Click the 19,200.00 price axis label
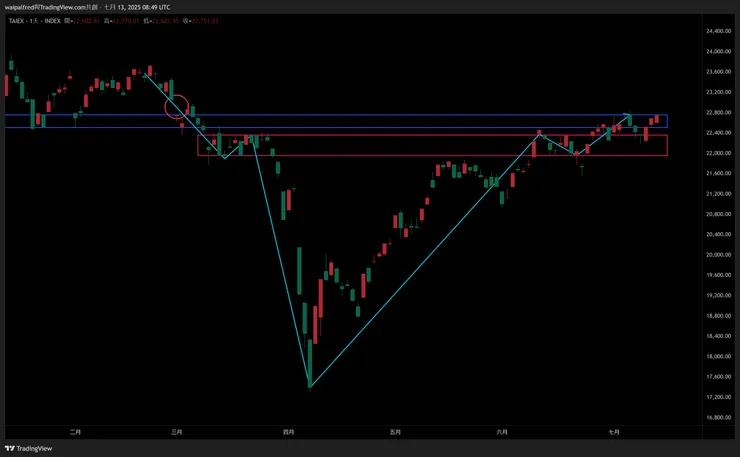 point(718,295)
